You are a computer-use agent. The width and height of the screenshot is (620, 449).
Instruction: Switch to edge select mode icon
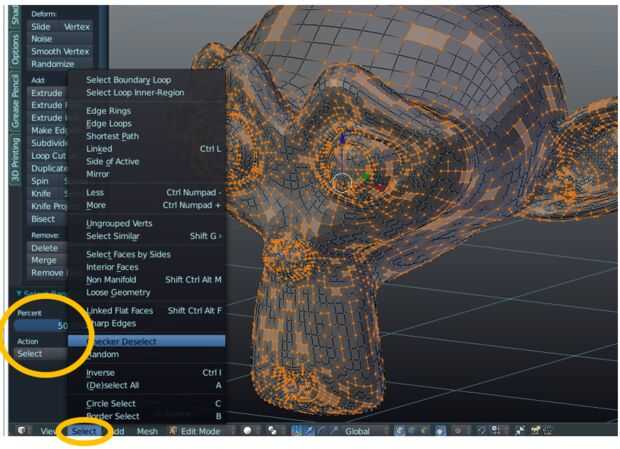click(x=412, y=430)
